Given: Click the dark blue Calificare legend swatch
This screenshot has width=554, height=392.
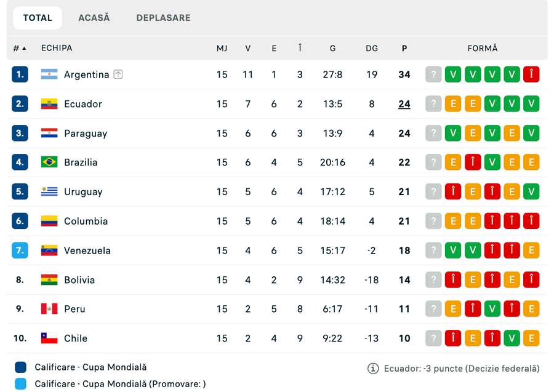Looking at the screenshot, I should pyautogui.click(x=20, y=367).
